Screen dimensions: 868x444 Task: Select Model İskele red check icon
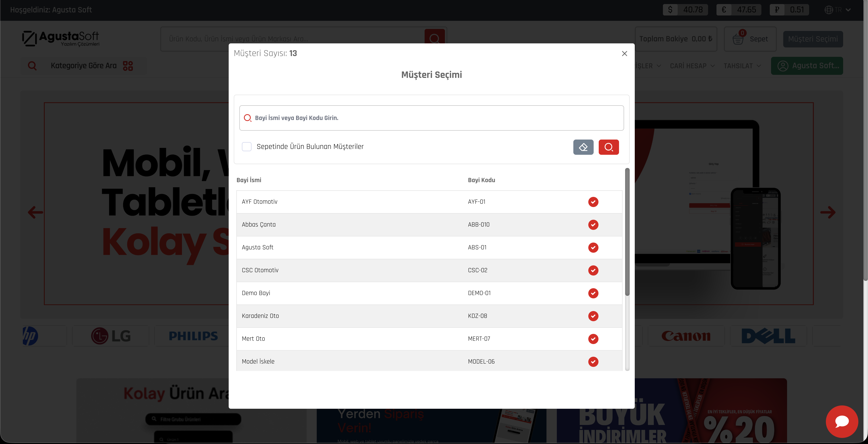tap(593, 362)
